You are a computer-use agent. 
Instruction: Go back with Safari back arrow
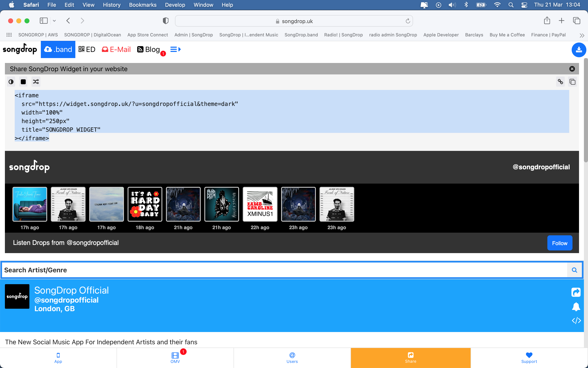click(x=68, y=21)
